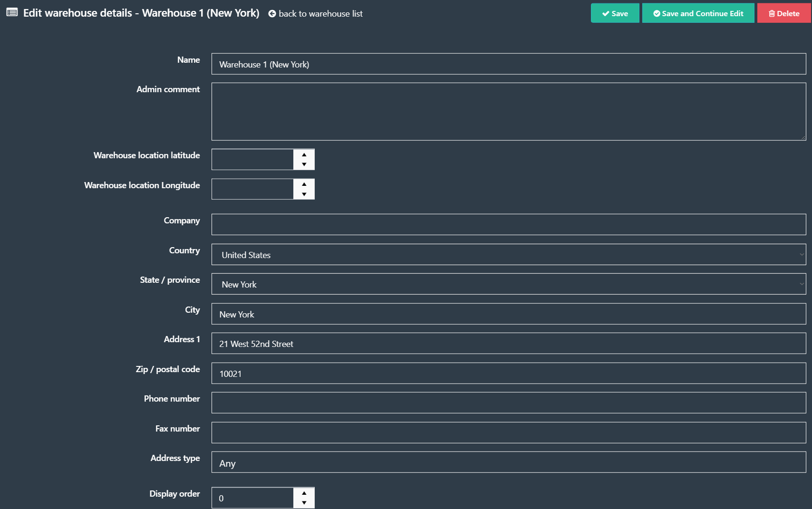Click Save and Continue Edit button
The image size is (812, 509).
[x=698, y=13]
